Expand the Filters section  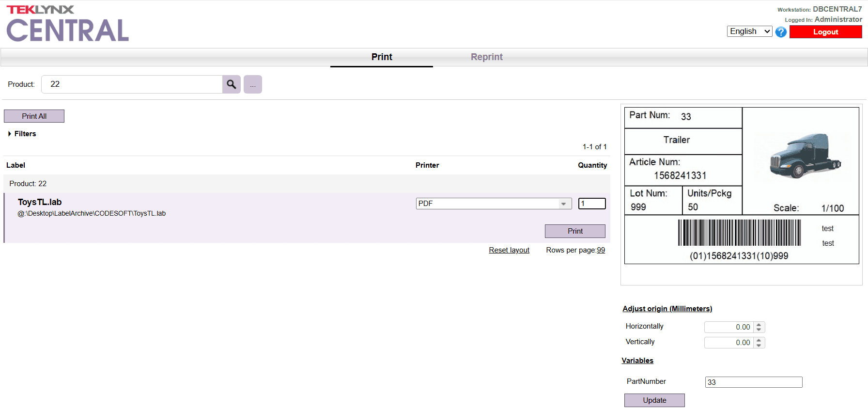(22, 134)
